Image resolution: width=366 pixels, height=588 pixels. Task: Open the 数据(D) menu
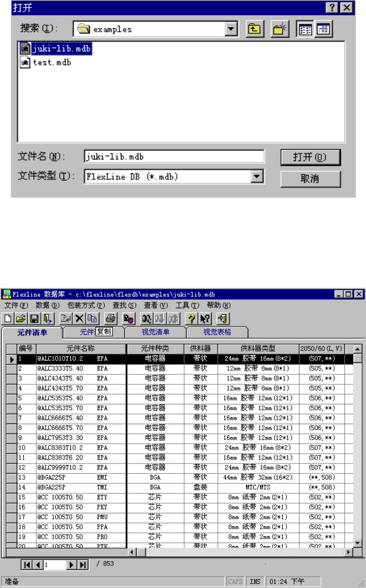click(47, 305)
